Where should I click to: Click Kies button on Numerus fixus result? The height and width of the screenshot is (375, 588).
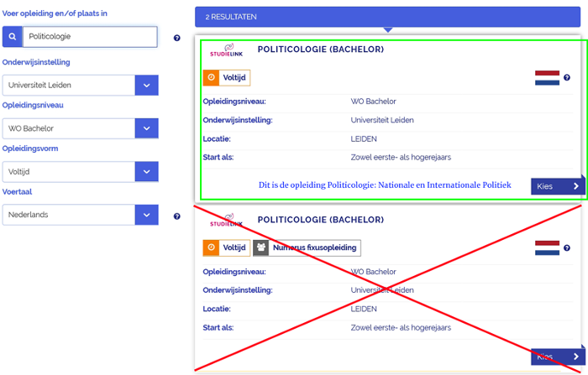(558, 357)
